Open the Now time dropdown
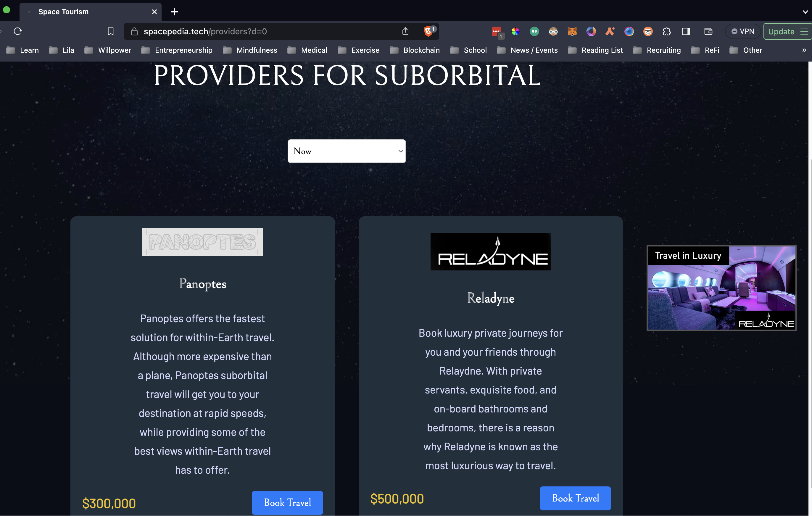This screenshot has height=516, width=812. coord(346,151)
